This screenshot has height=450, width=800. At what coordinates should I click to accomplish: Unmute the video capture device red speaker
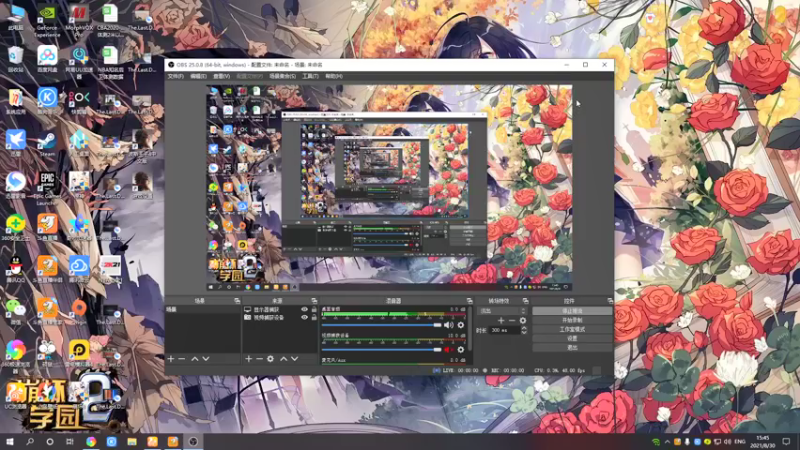(448, 349)
